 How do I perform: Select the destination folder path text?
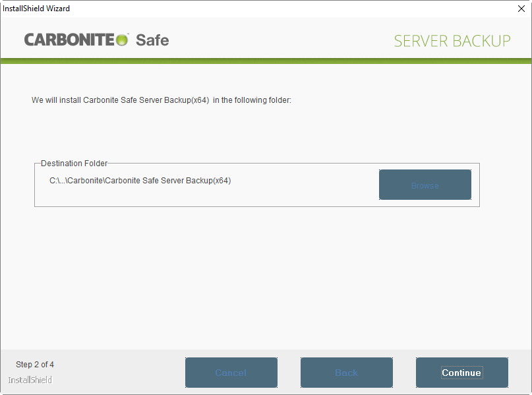tap(140, 180)
